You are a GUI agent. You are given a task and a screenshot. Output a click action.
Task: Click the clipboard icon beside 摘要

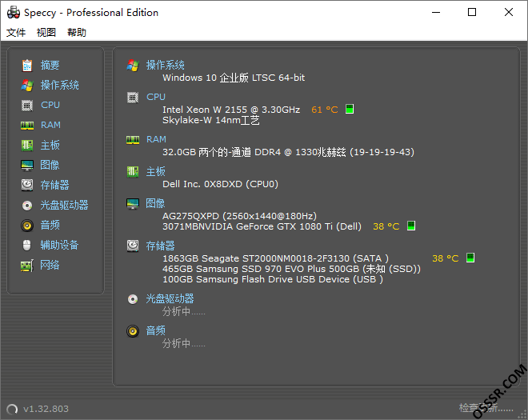point(27,66)
